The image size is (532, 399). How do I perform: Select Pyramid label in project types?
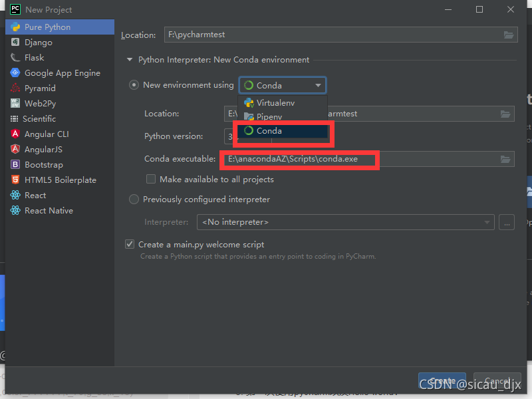(x=40, y=88)
